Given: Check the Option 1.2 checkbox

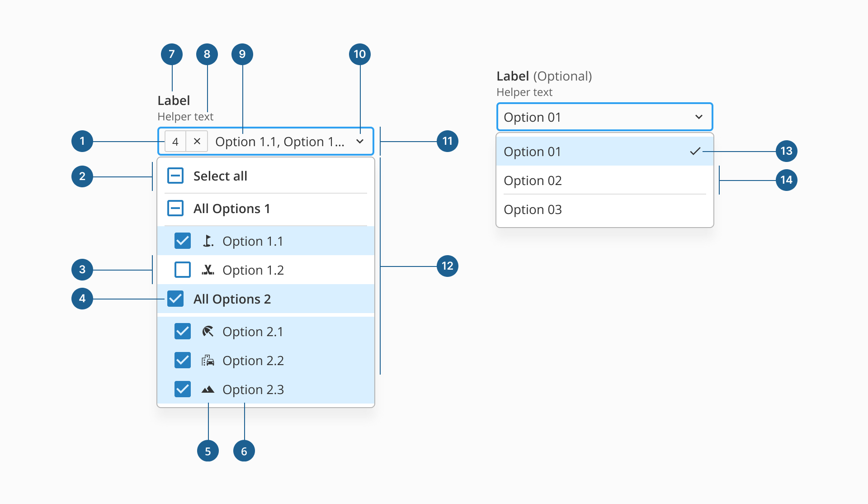Looking at the screenshot, I should [183, 270].
